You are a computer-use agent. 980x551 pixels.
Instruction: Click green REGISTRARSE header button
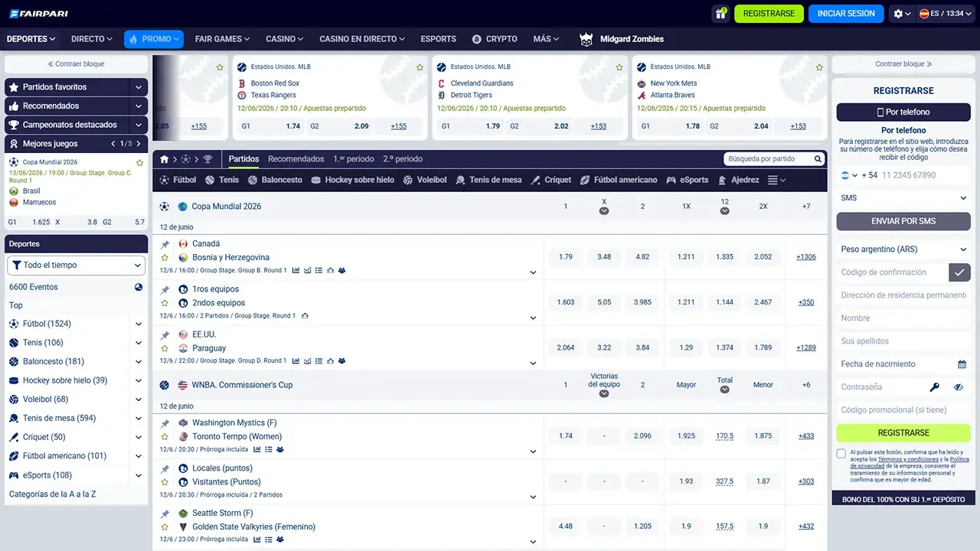769,14
